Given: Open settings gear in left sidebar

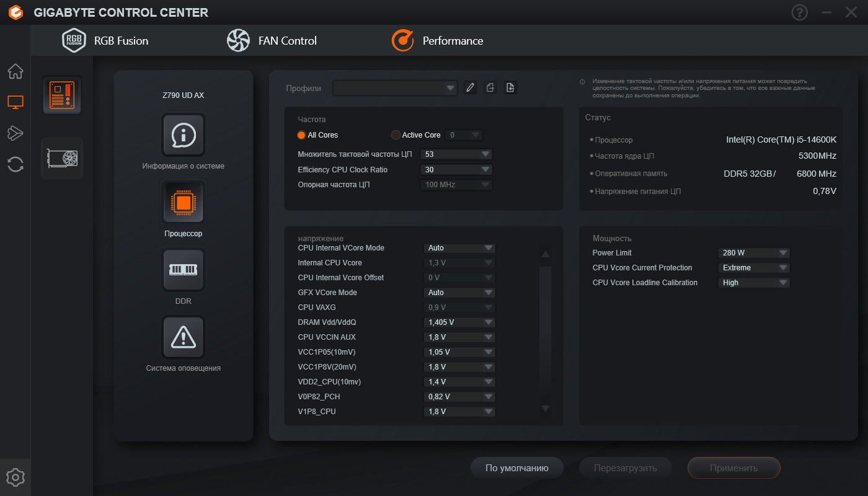Looking at the screenshot, I should [x=15, y=477].
